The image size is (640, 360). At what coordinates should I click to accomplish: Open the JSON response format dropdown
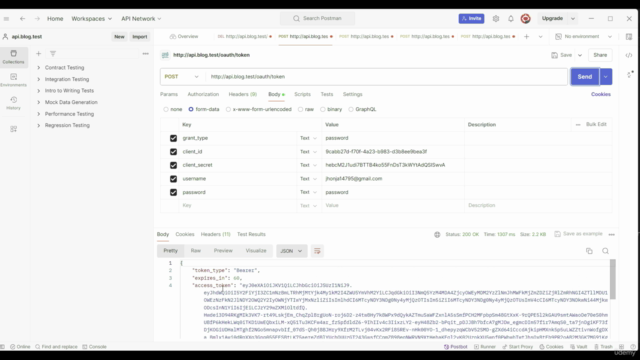pos(291,251)
